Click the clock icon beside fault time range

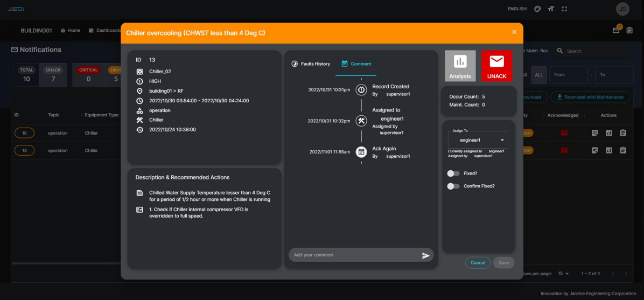click(139, 101)
